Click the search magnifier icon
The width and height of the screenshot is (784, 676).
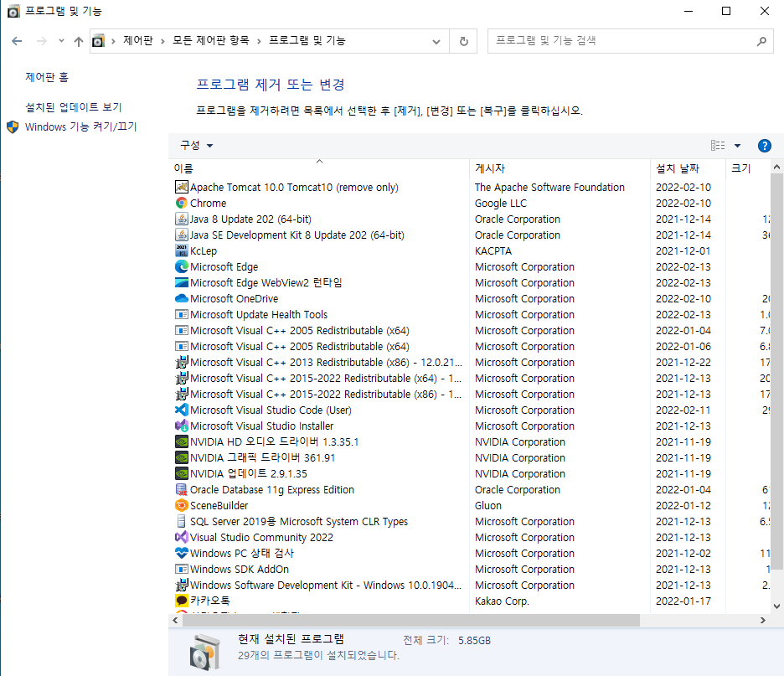(x=761, y=41)
